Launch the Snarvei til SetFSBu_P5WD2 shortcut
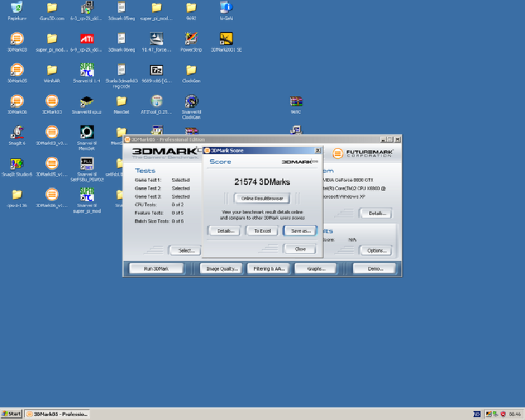 [87, 169]
